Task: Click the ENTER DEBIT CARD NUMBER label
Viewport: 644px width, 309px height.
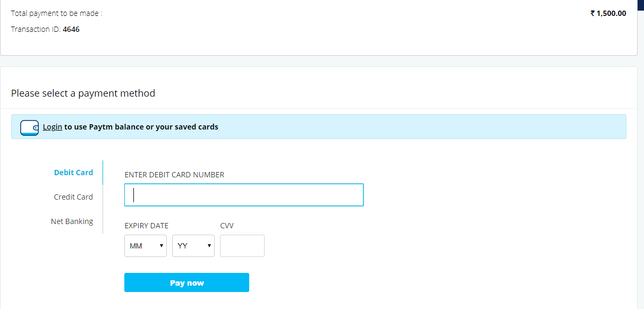Action: click(x=174, y=174)
